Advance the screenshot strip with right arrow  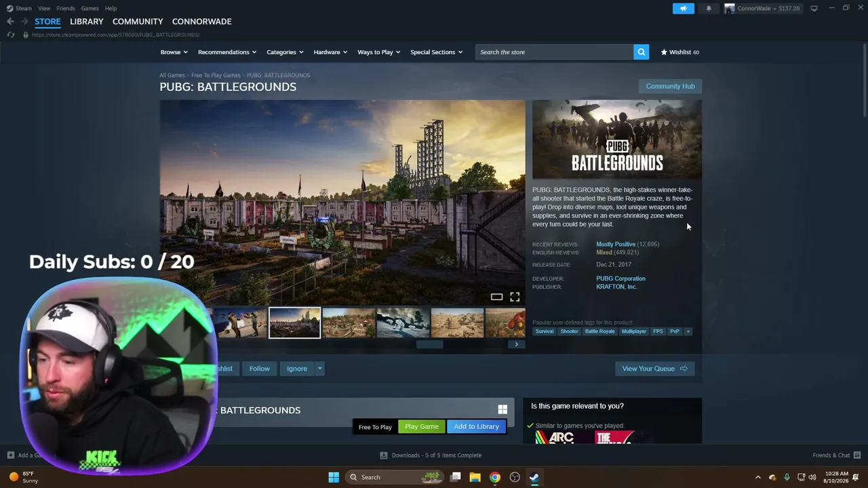[516, 344]
